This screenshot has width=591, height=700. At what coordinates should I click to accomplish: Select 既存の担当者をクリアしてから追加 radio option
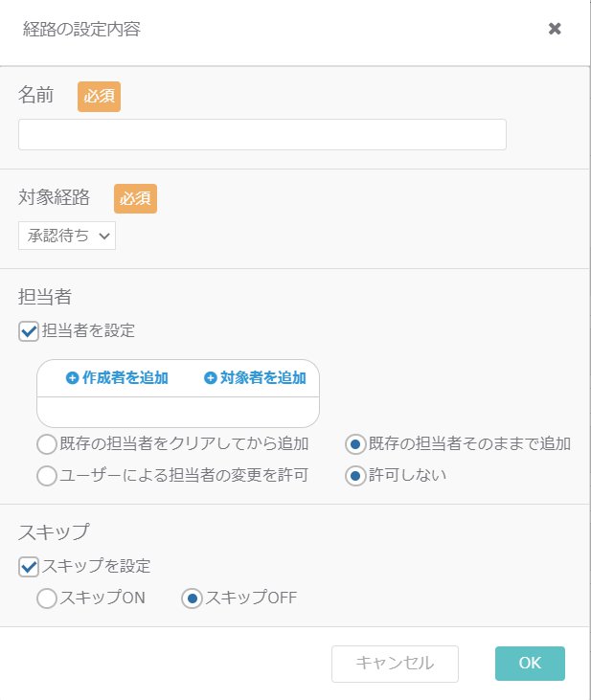[x=47, y=444]
